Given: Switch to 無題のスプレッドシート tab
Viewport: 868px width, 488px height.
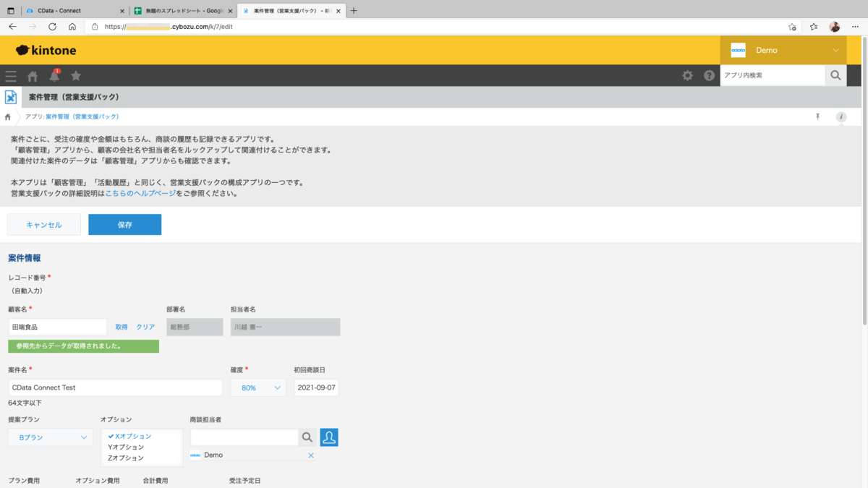Looking at the screenshot, I should tap(183, 11).
